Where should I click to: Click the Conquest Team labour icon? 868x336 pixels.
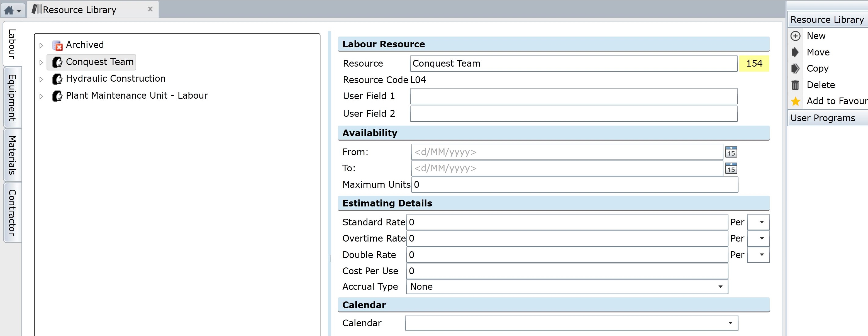(58, 62)
